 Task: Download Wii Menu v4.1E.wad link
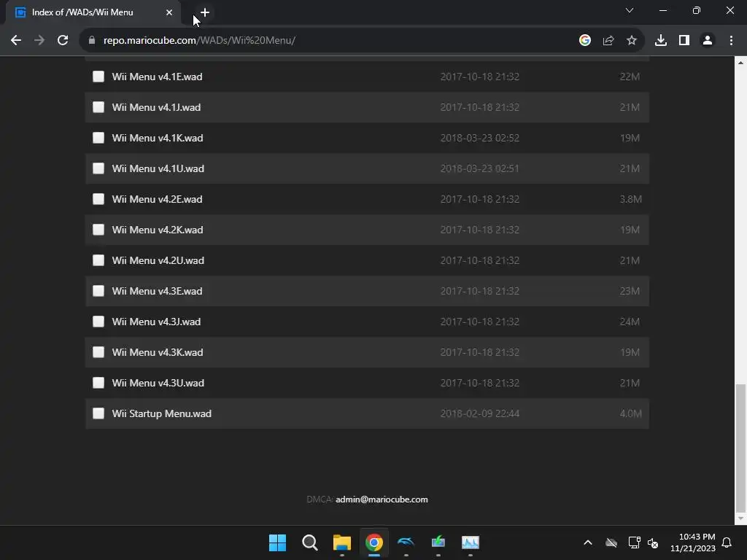(x=158, y=77)
